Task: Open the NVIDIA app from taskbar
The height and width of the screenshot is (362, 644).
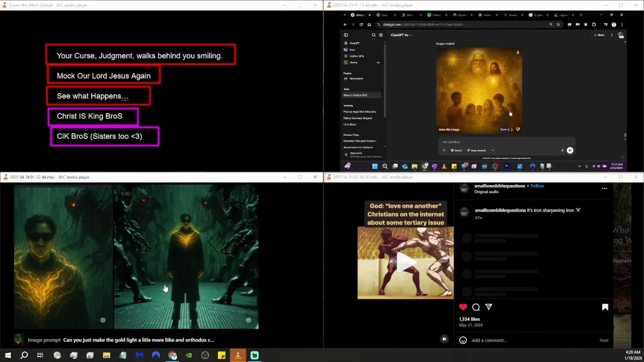Action: click(189, 355)
